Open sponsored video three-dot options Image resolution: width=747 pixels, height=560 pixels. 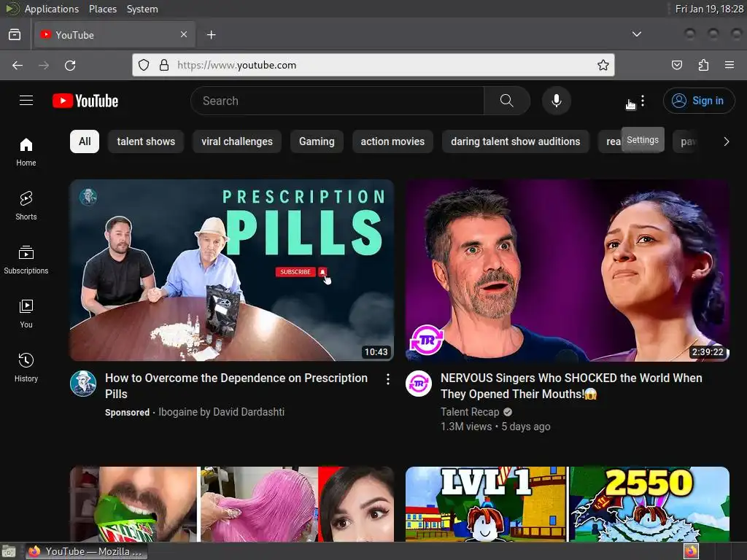point(388,378)
